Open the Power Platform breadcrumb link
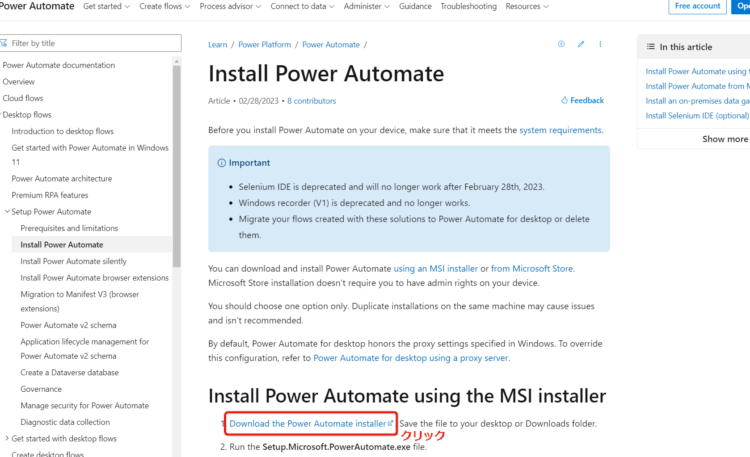Screen dimensions: 750x457 265,45
